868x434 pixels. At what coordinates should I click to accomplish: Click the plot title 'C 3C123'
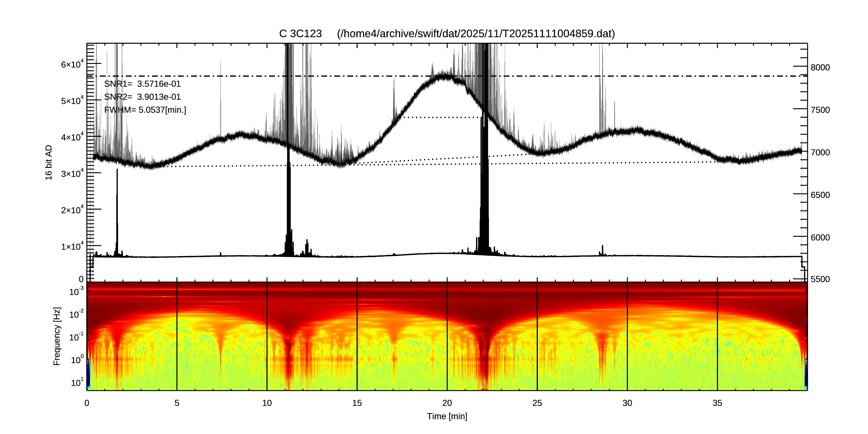tap(300, 34)
